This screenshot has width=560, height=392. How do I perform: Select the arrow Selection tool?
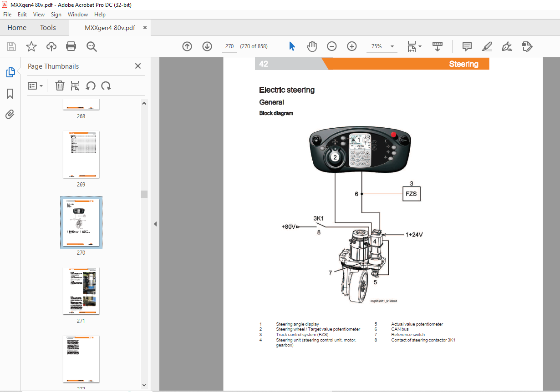292,46
